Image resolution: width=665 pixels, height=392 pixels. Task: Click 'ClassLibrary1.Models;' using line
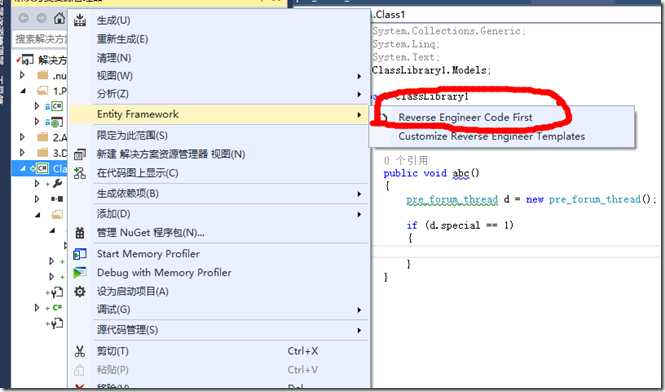point(431,70)
